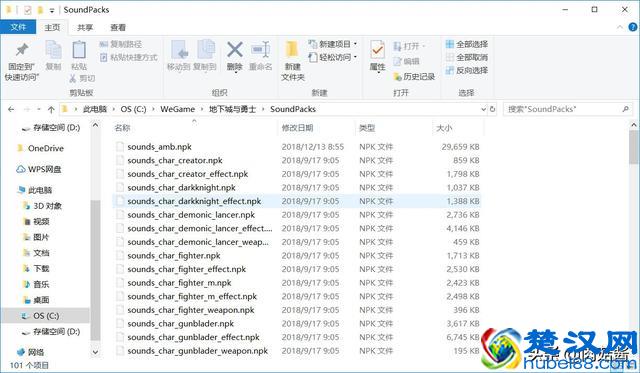
Task: Select sounds_char_fighter_m.npk file
Action: pos(297,283)
